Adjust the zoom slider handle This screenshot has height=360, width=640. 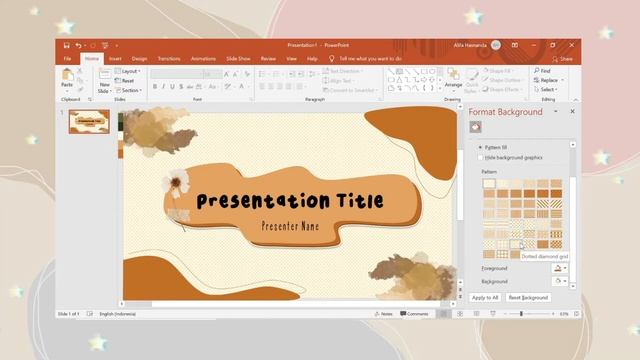coord(521,314)
